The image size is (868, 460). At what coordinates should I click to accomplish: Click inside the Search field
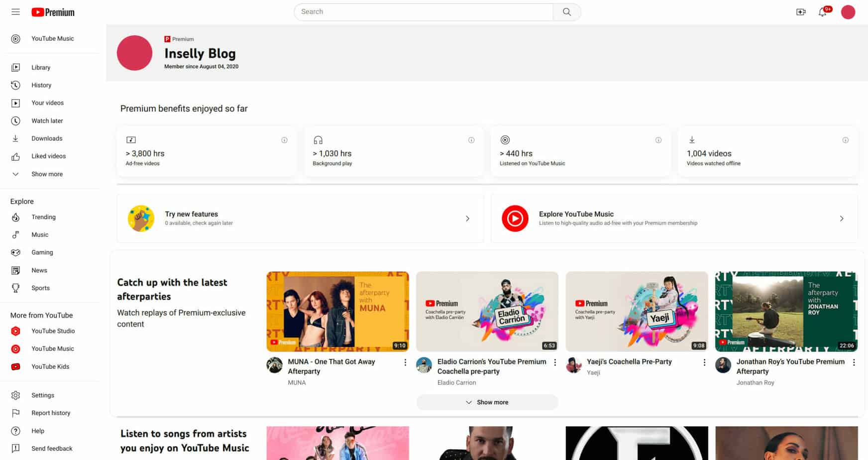(424, 12)
